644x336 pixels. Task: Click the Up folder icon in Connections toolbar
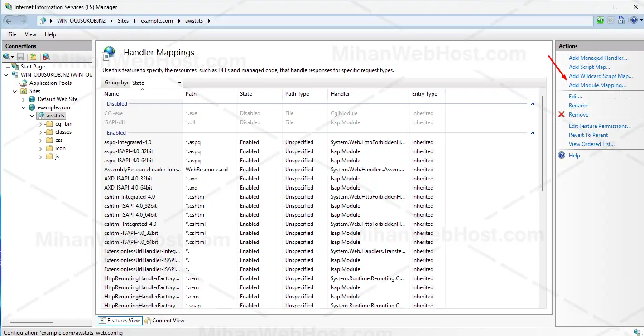point(33,57)
